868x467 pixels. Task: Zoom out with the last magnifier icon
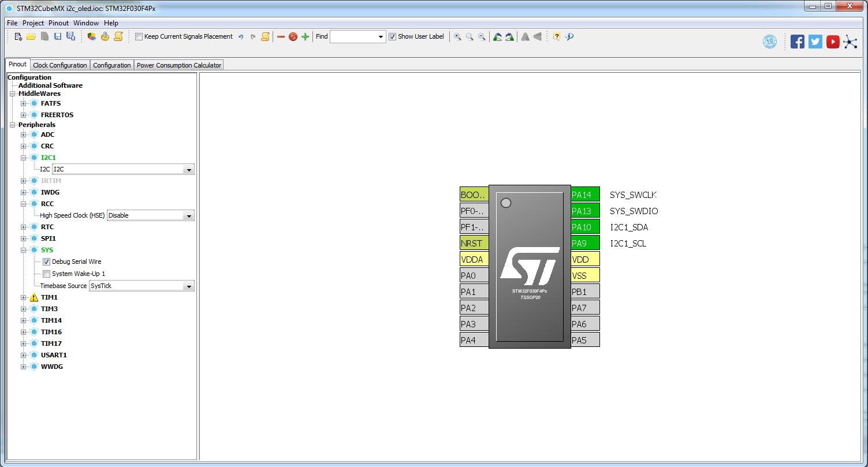pos(482,36)
